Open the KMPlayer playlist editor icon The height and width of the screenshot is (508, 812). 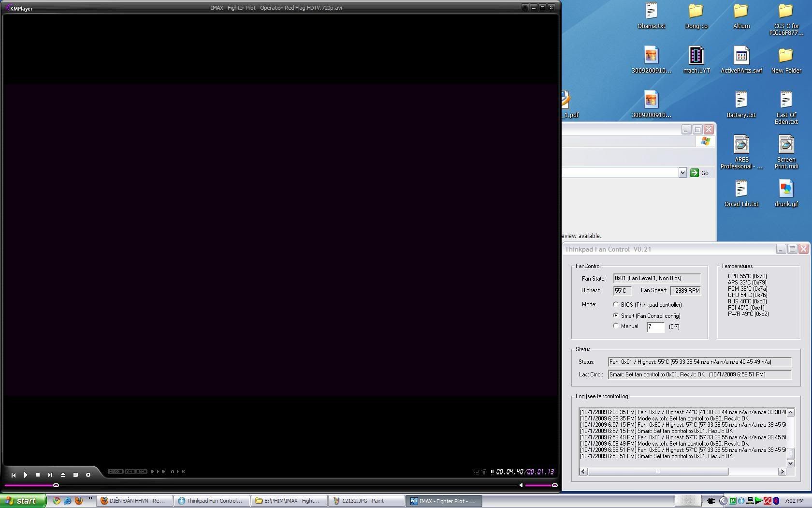pos(75,475)
